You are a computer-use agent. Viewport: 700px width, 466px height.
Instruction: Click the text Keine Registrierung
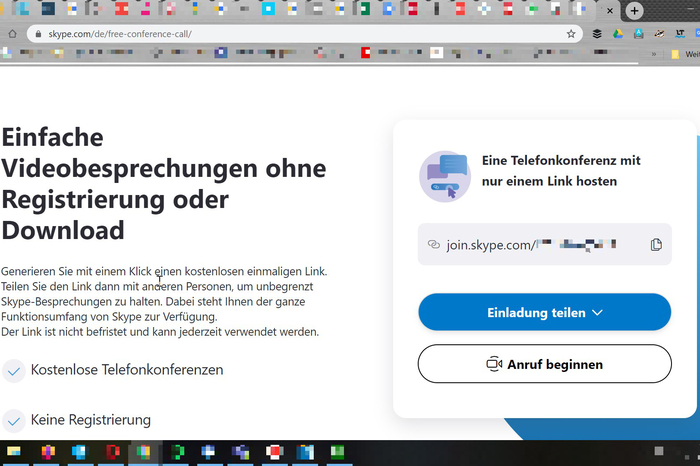(x=91, y=420)
